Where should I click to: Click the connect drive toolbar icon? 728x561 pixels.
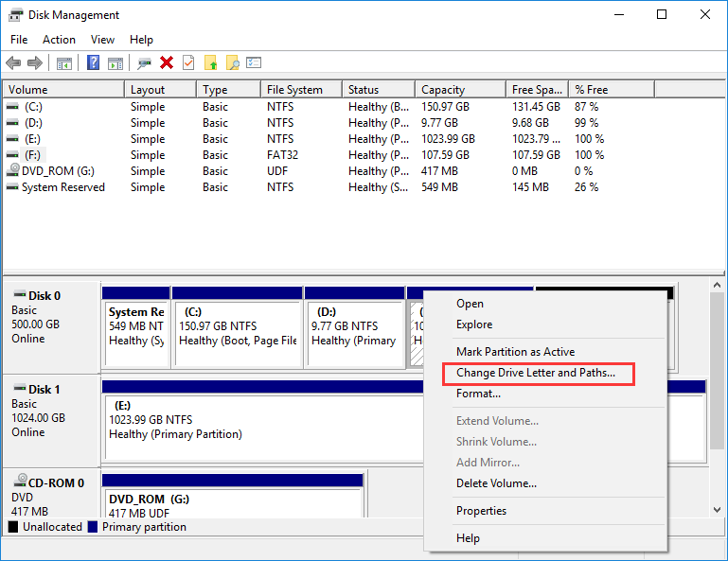[144, 62]
